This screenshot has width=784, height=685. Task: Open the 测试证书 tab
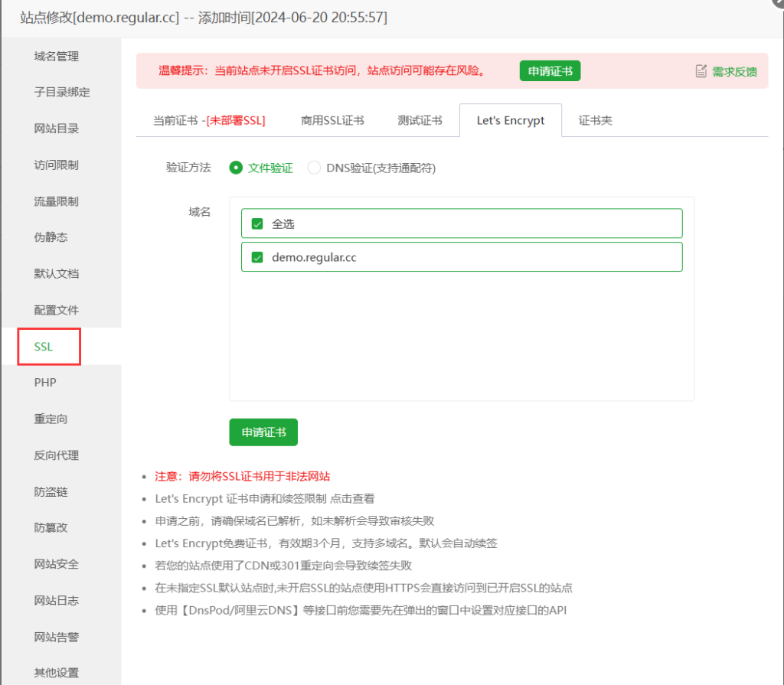click(420, 121)
